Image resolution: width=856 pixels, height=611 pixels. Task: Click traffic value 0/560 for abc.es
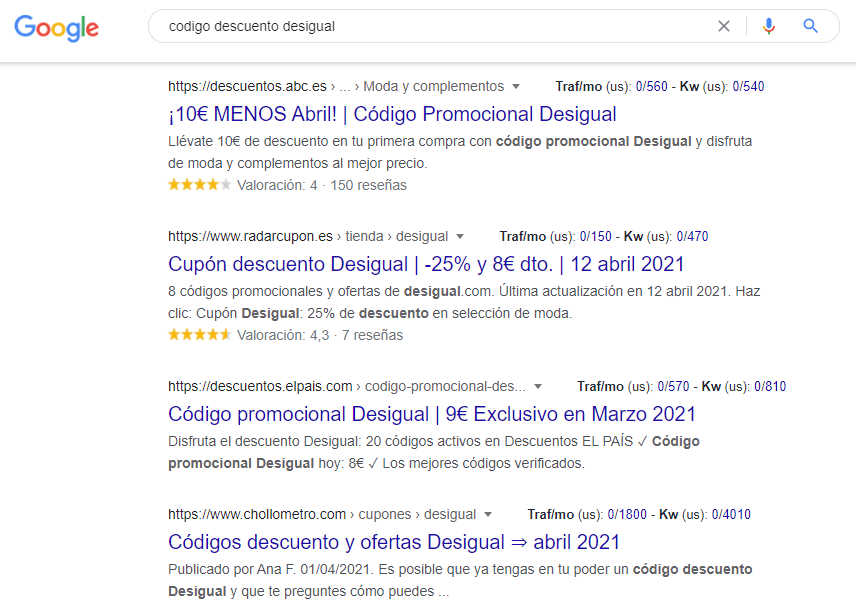pos(651,86)
